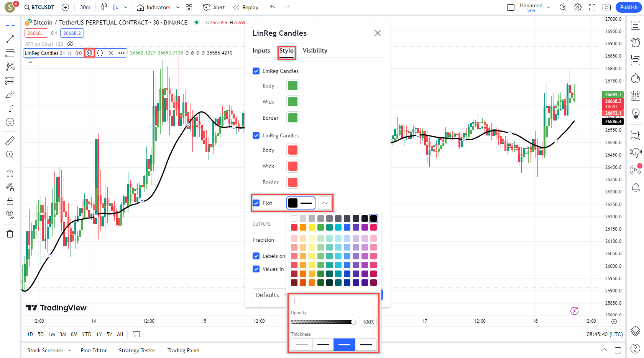Screen dimensions: 644x358
Task: Toggle the first LinReg Candles checkbox
Action: [x=256, y=71]
